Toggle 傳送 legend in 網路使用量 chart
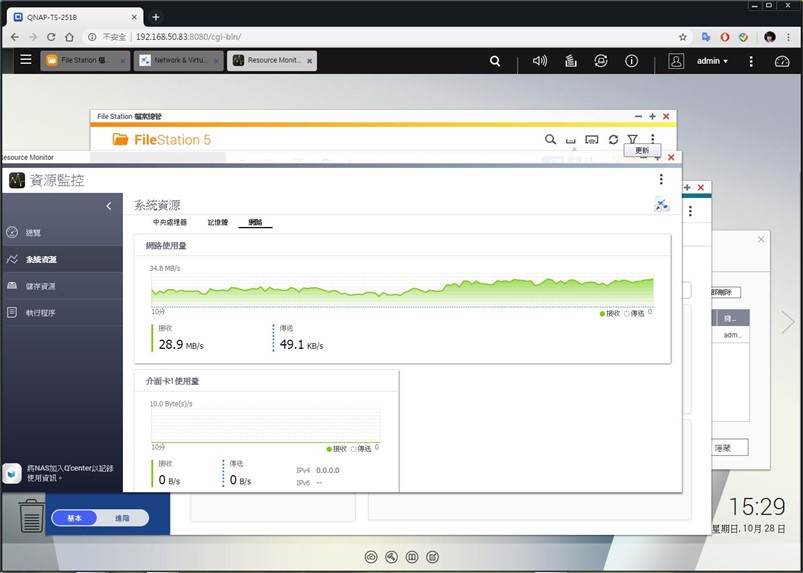The image size is (803, 573). [x=634, y=313]
